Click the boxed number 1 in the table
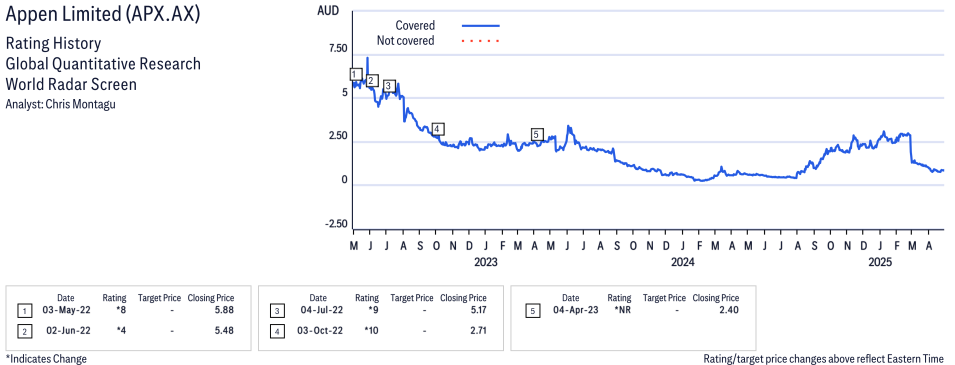 (24, 311)
